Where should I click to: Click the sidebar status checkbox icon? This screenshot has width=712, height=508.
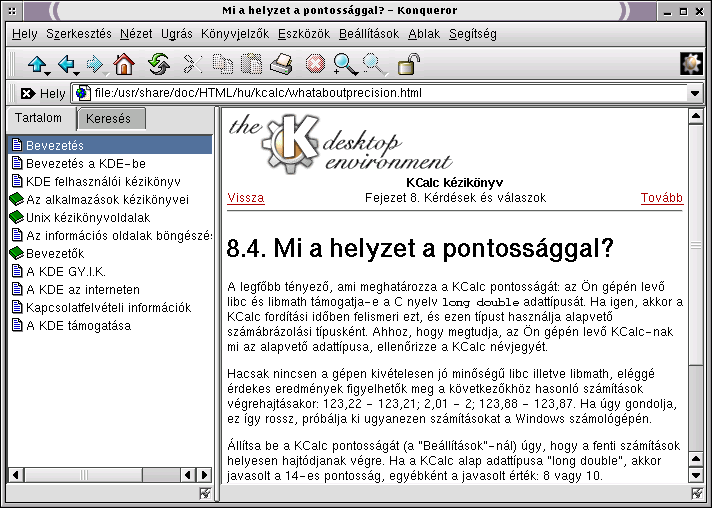click(x=205, y=493)
